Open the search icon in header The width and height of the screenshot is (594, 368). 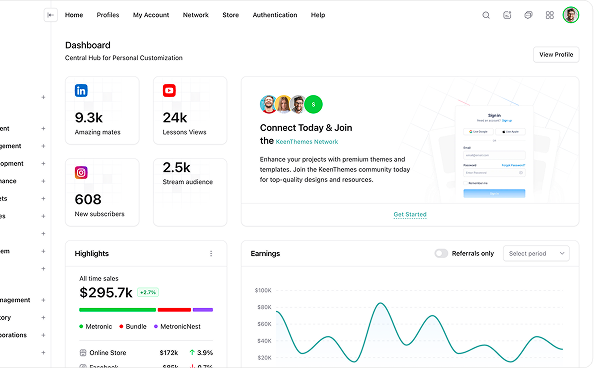click(486, 15)
